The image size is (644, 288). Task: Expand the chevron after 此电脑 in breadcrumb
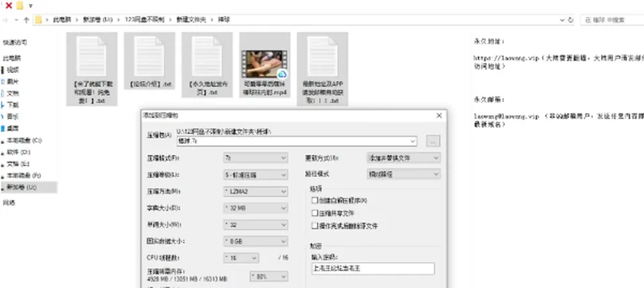(76, 19)
